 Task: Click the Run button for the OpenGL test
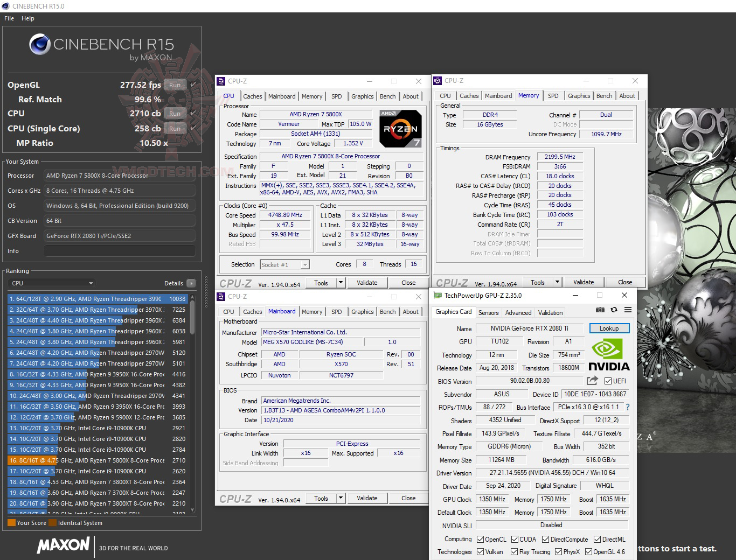pyautogui.click(x=175, y=85)
